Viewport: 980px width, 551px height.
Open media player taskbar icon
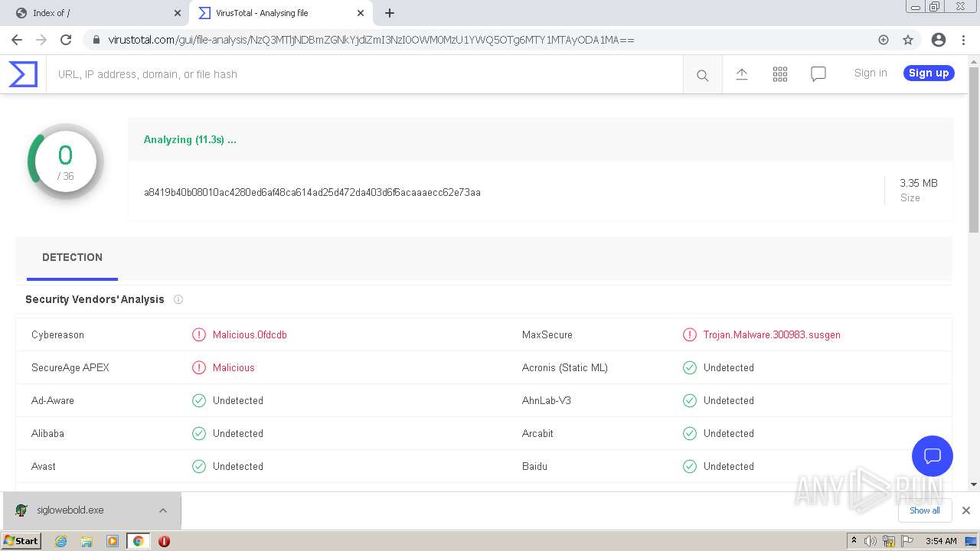click(113, 541)
